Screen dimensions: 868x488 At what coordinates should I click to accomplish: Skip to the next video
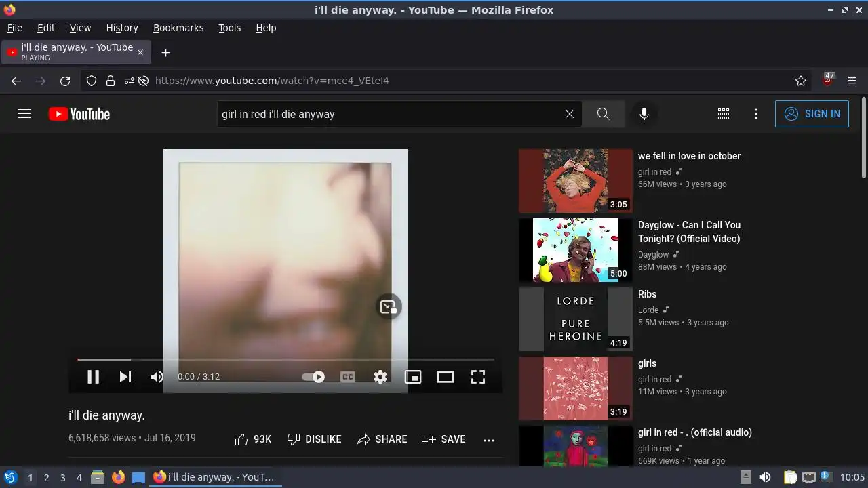coord(125,377)
